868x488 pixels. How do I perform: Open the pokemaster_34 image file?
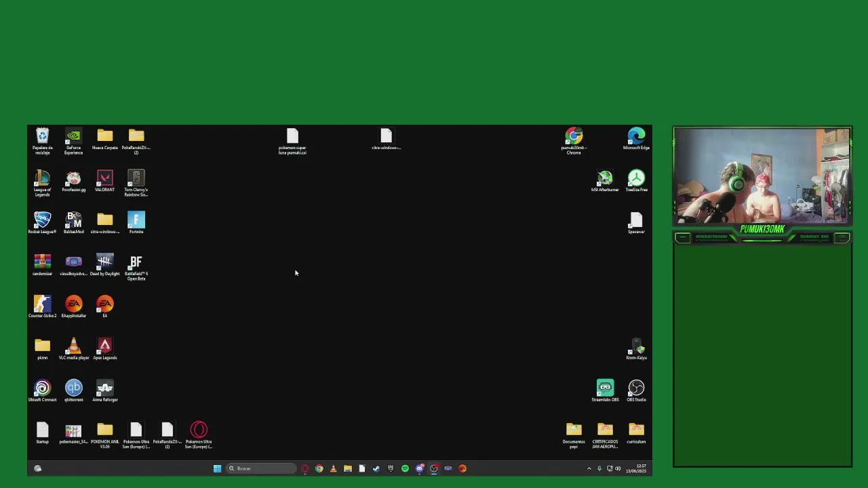click(73, 433)
